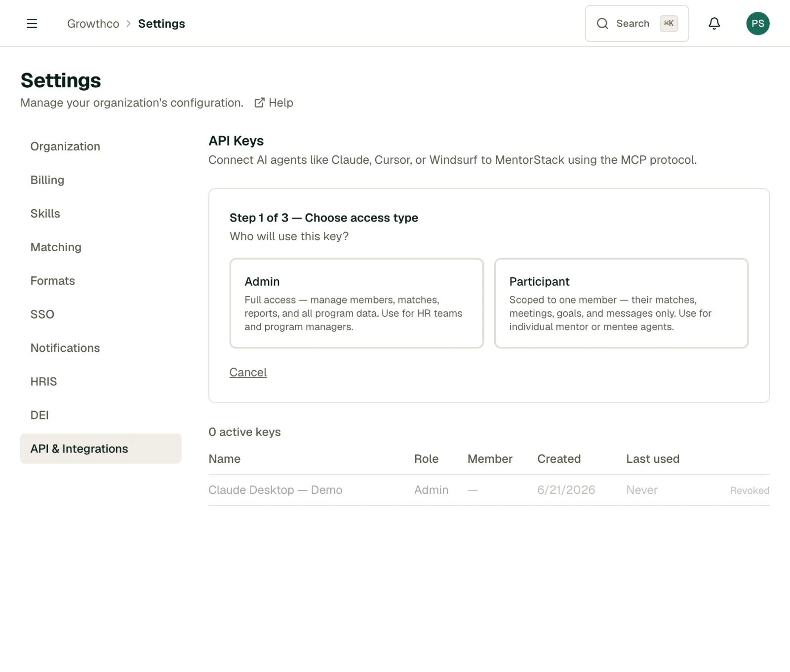Choose the Participant access type card

click(x=621, y=303)
